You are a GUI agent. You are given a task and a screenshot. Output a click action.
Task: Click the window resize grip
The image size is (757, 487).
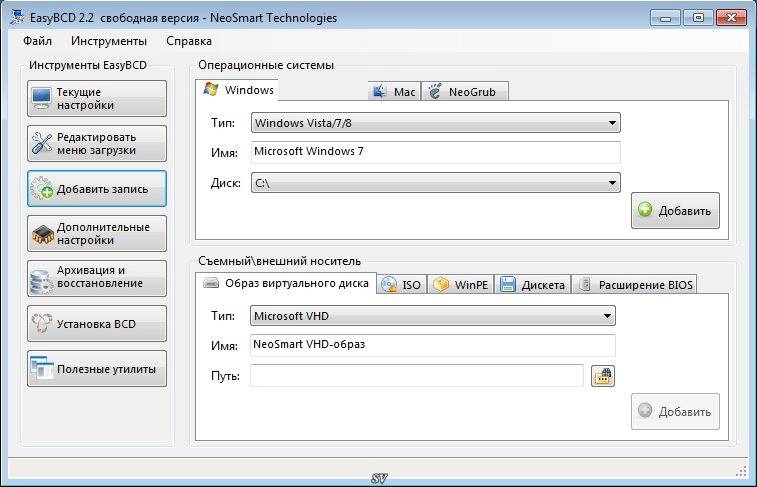click(x=741, y=471)
